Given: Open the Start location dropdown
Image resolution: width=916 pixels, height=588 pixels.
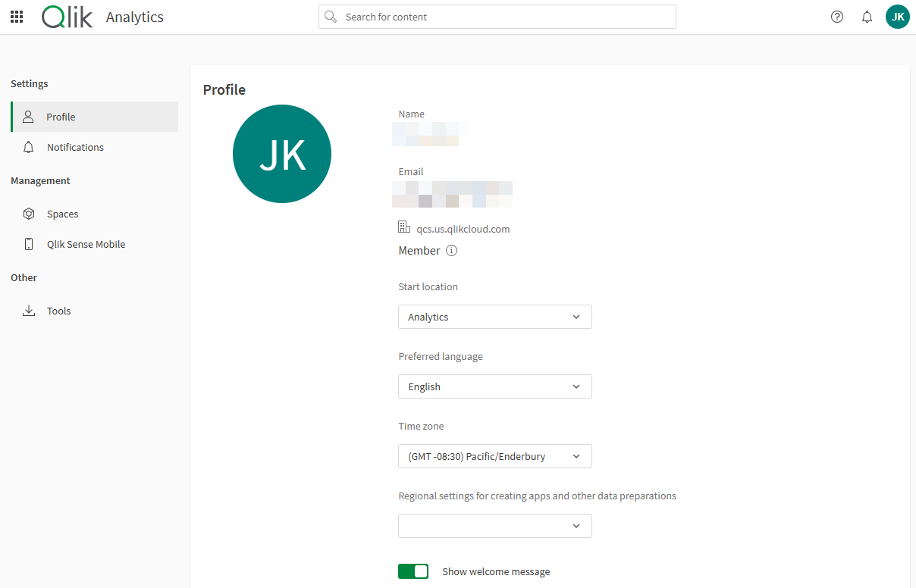Looking at the screenshot, I should 494,316.
